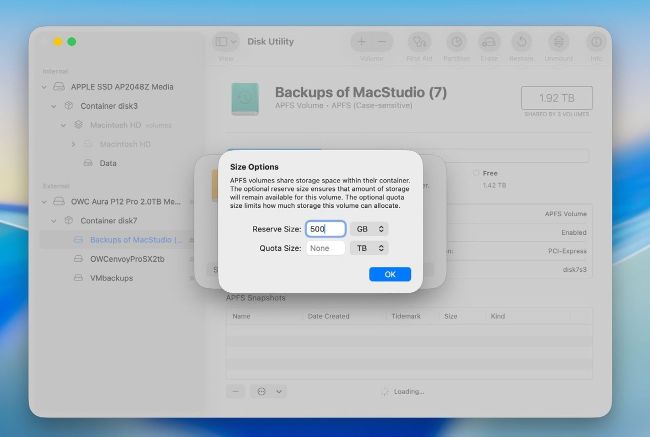Click the First Aid toolbar icon
650x437 pixels.
coord(419,43)
